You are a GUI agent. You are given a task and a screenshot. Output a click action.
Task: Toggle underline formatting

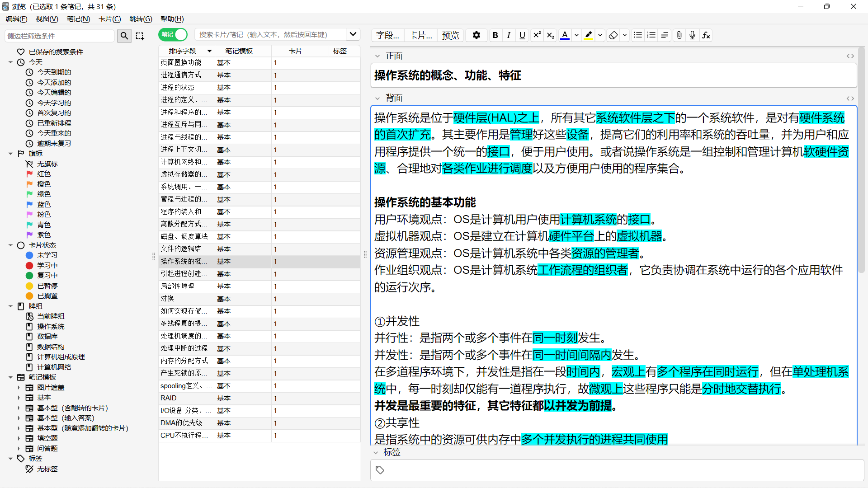(523, 35)
